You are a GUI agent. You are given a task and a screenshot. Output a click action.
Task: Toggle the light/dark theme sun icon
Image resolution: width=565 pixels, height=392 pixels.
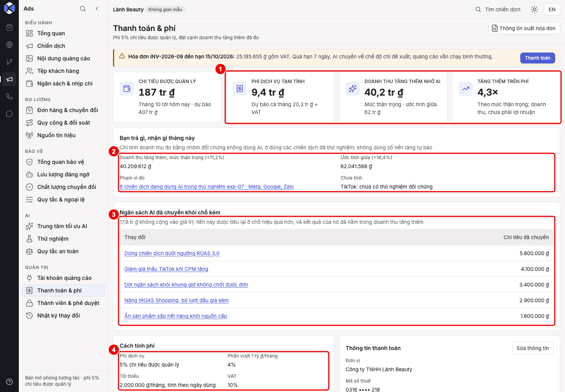click(534, 9)
